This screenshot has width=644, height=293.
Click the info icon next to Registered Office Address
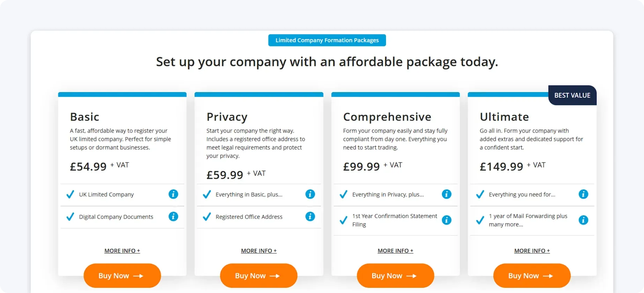pyautogui.click(x=310, y=217)
